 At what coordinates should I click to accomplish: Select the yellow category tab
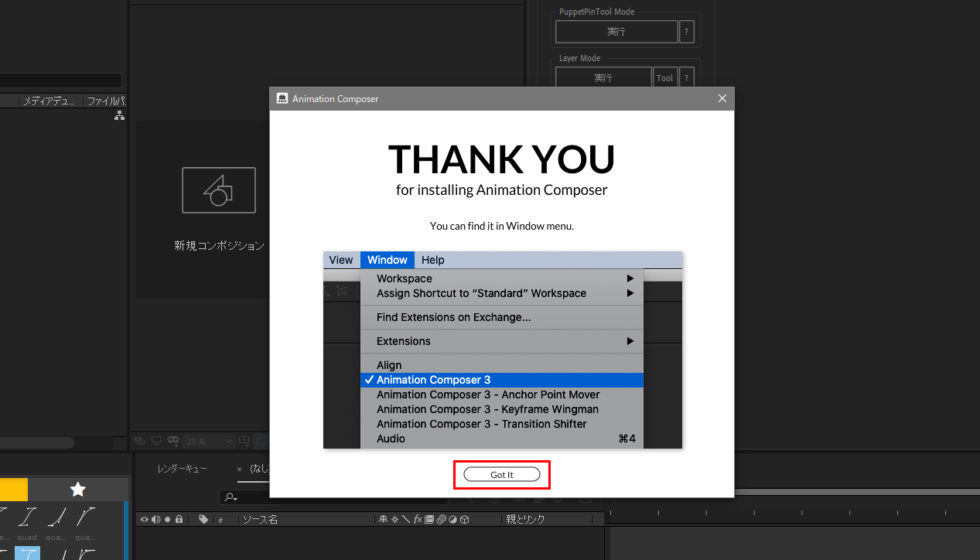click(x=14, y=489)
